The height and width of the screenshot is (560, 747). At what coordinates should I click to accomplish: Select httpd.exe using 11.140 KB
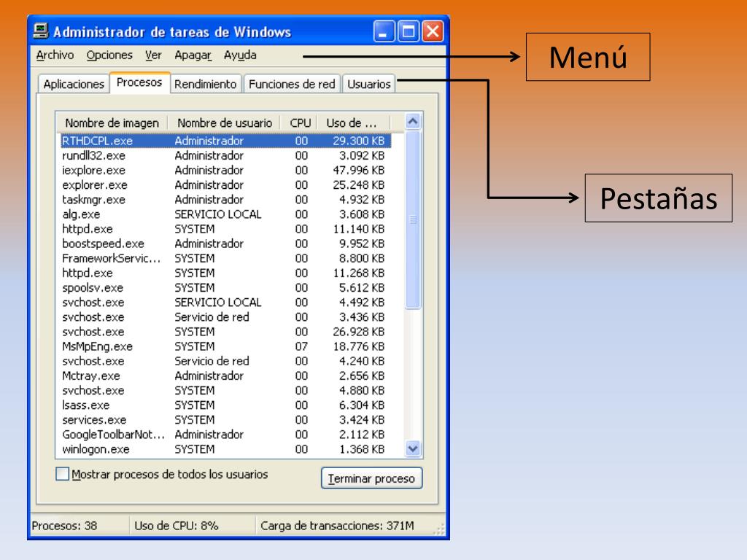point(226,229)
